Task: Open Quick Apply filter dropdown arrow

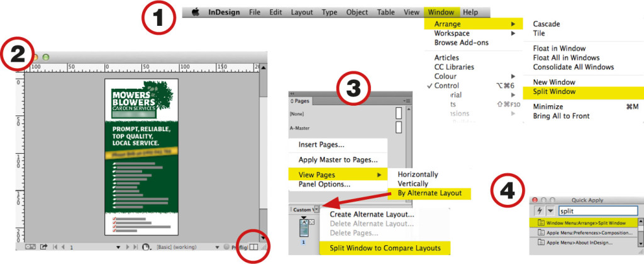Action: [550, 211]
